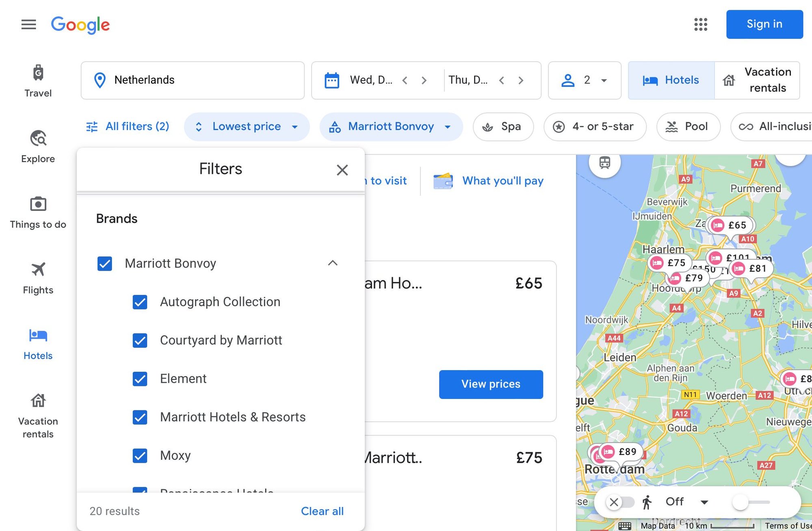Open the guest count dropdown
The image size is (812, 531).
click(x=585, y=80)
